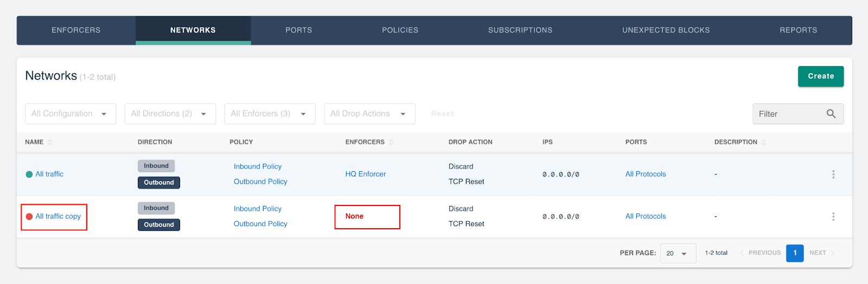Switch to the Enforcers tab
Viewport: 868px width, 284px height.
click(76, 30)
